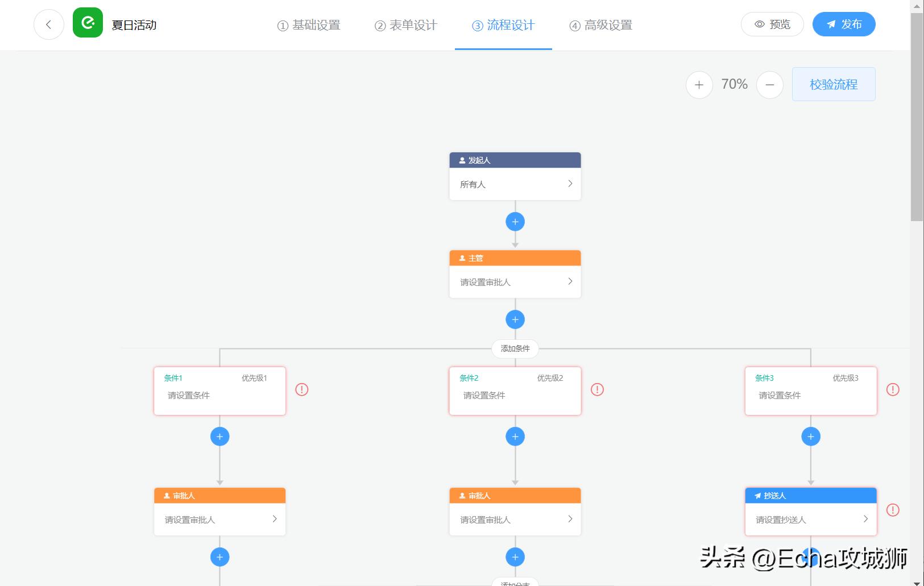This screenshot has height=586, width=924.
Task: Click the zoom-in plus control near 70%
Action: (699, 84)
